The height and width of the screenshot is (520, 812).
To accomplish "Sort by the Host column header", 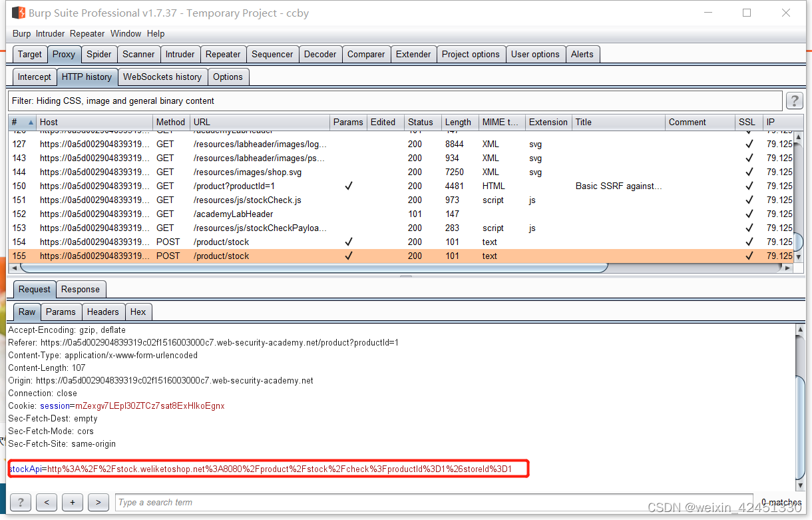I will [x=94, y=122].
